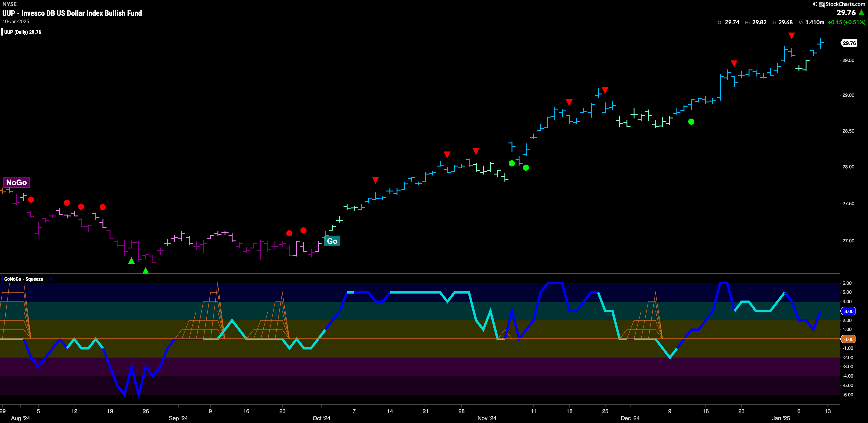Click the green triangle below the August 23 low
The height and width of the screenshot is (423, 868).
(x=131, y=261)
